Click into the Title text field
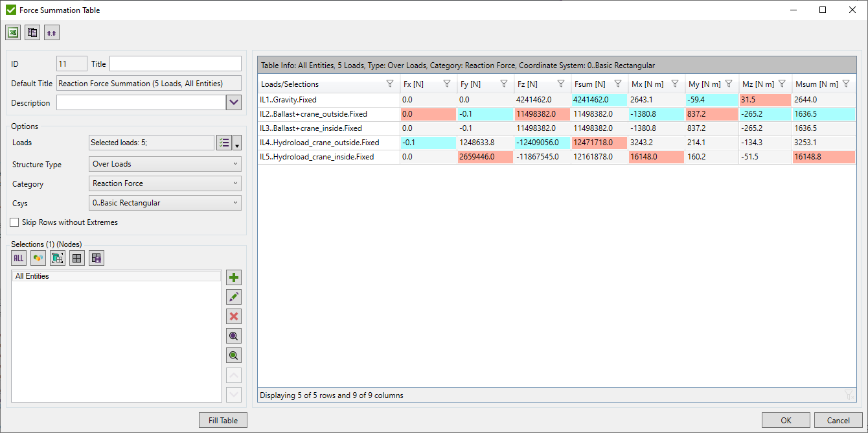 (x=175, y=64)
